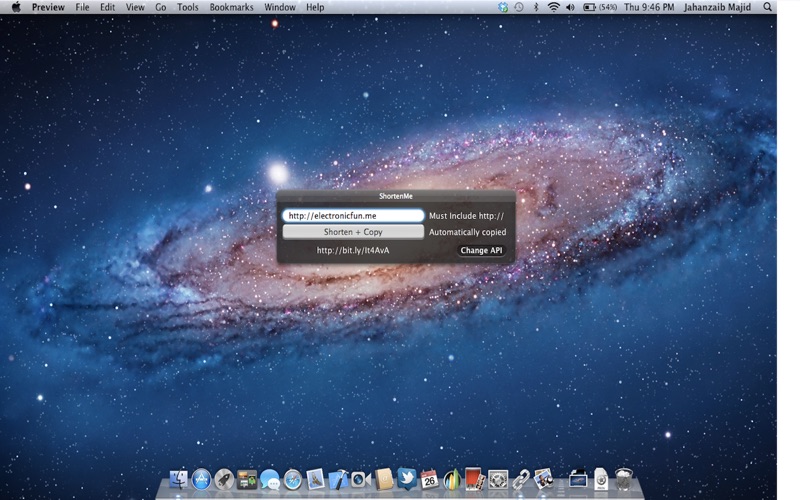Image resolution: width=800 pixels, height=500 pixels.
Task: Launch ShortenMe chain link dock icon
Action: (x=520, y=480)
